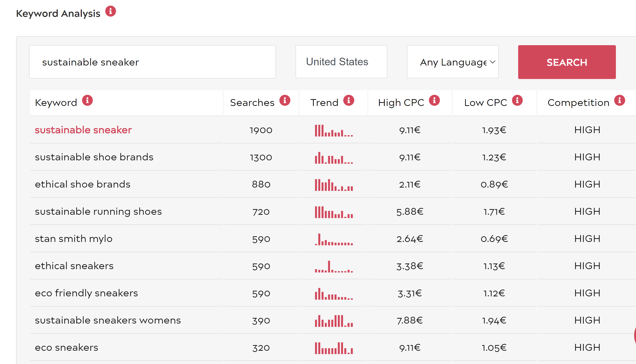Viewport: 636px width, 364px height.
Task: Click the info icon beside Low CPC
Action: tap(517, 101)
